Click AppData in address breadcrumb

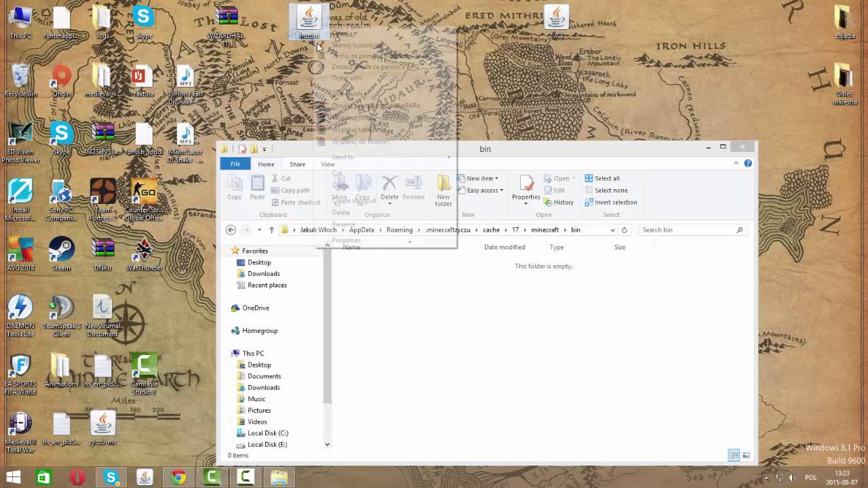(361, 230)
